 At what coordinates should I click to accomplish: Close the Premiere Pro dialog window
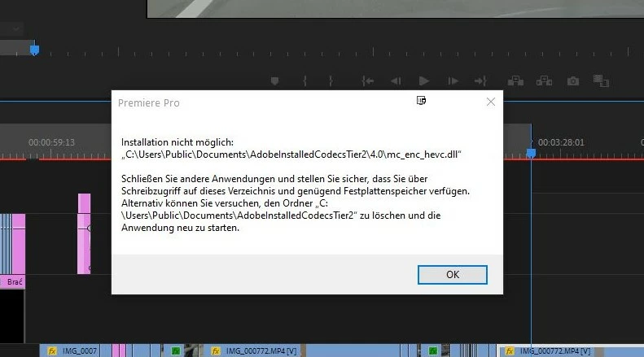tap(490, 102)
